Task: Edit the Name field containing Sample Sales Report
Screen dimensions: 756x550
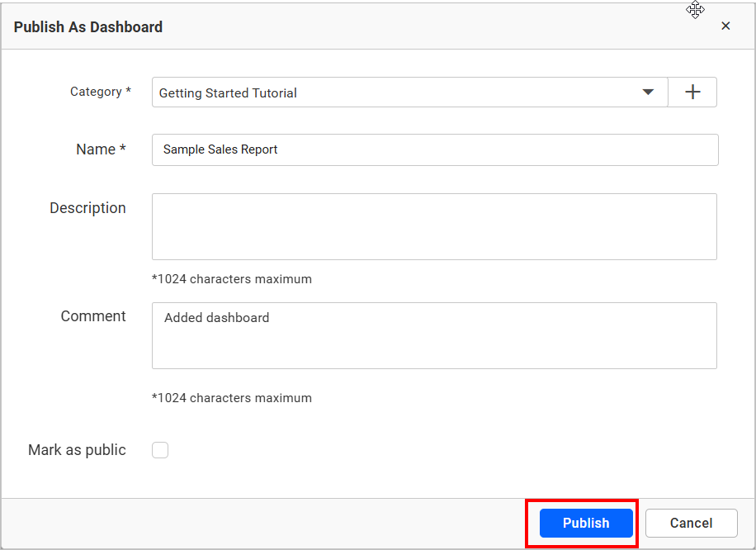Action: (x=434, y=149)
